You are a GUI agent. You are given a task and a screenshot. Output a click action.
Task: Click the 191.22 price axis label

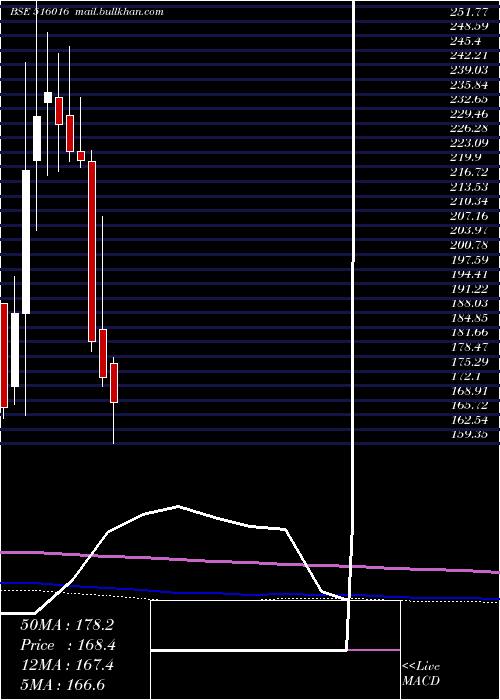click(469, 289)
